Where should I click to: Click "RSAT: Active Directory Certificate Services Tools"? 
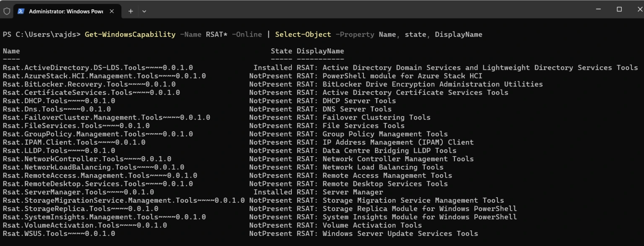click(402, 92)
